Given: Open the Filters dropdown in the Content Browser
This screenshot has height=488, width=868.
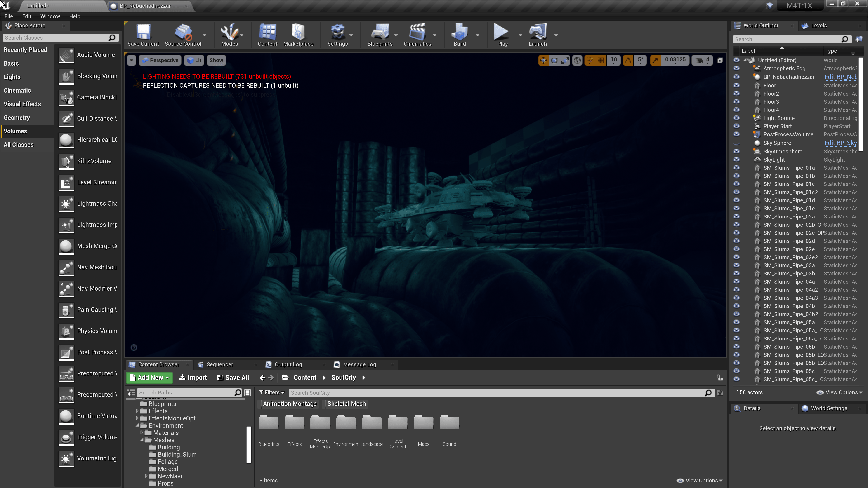Looking at the screenshot, I should point(271,392).
